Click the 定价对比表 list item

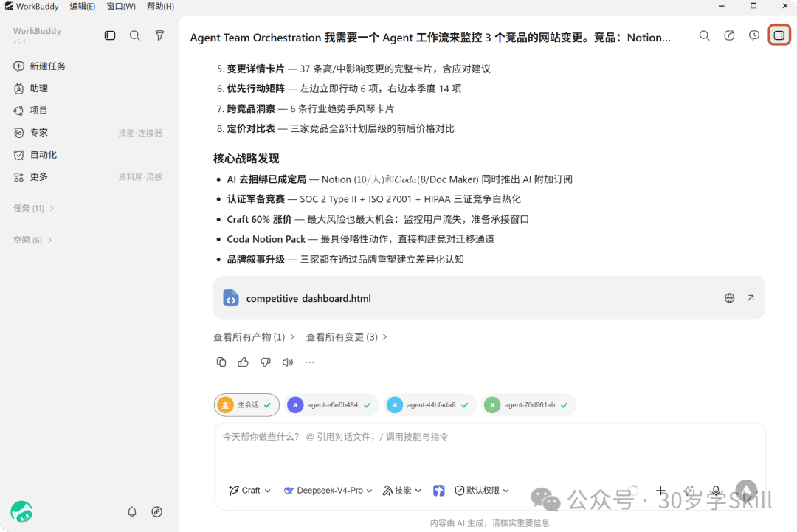coord(335,128)
